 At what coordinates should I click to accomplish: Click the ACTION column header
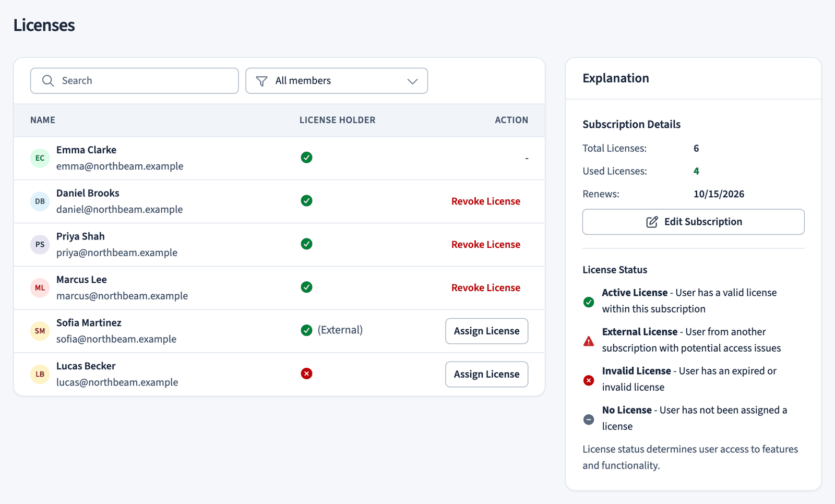pyautogui.click(x=511, y=120)
